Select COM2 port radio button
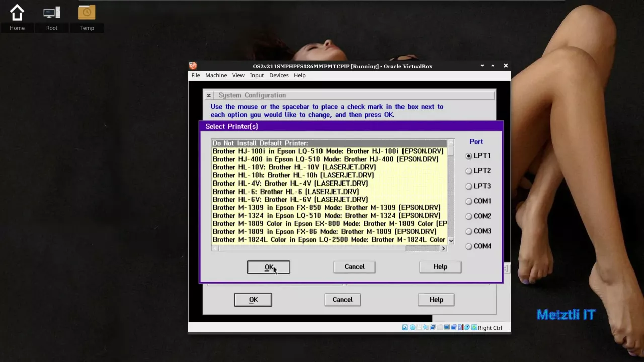Screen dimensions: 644x362 tap(468, 216)
